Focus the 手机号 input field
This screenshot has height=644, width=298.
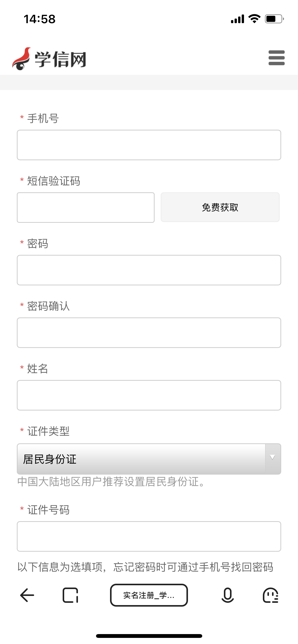click(149, 145)
